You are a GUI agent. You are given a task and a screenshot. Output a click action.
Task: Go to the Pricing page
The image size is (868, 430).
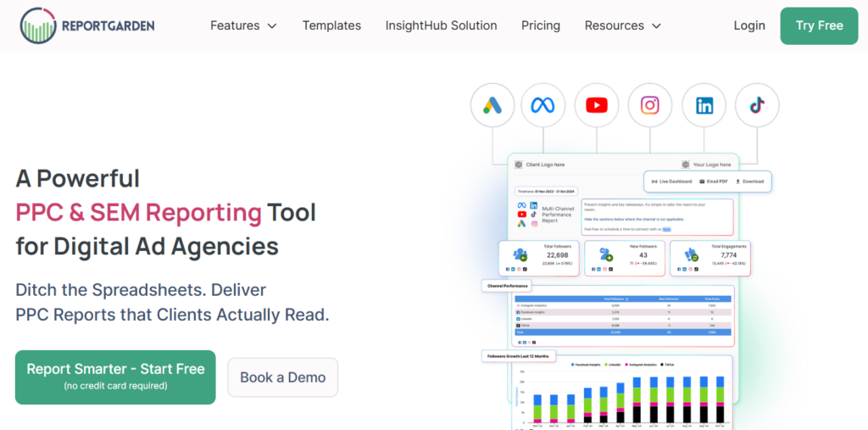pos(541,25)
